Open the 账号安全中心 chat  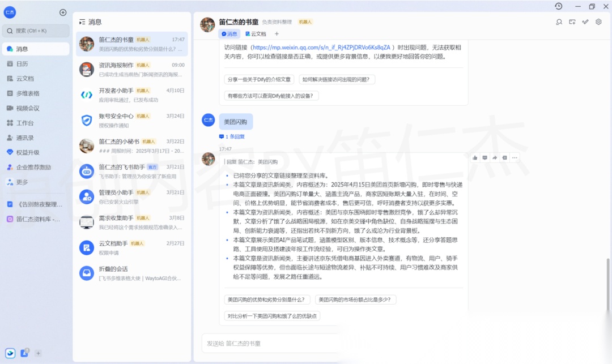132,121
